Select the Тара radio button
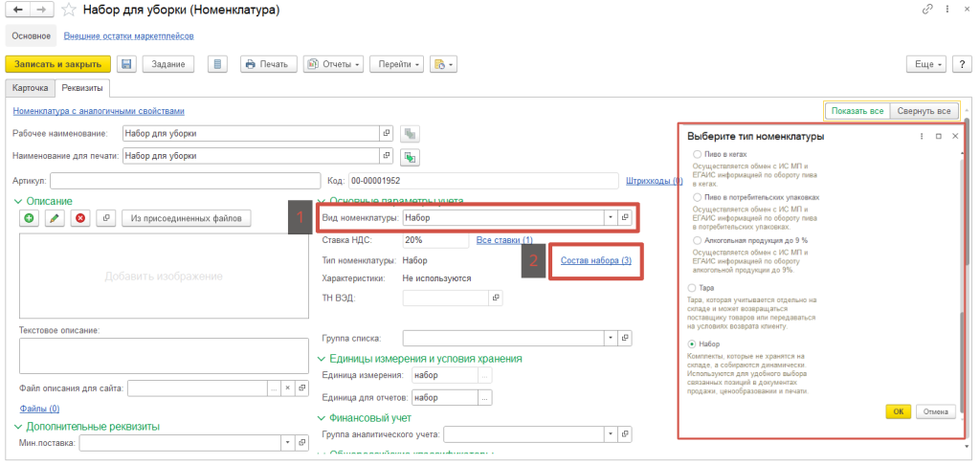 pos(693,287)
